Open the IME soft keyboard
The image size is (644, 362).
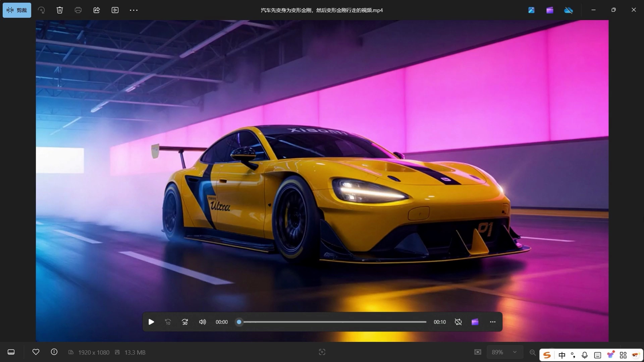[598, 355]
